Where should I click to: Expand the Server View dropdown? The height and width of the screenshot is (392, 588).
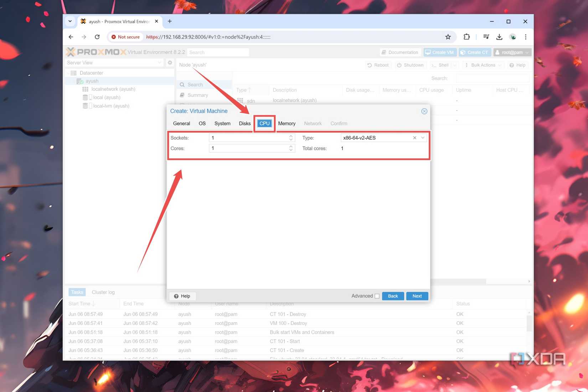click(160, 62)
